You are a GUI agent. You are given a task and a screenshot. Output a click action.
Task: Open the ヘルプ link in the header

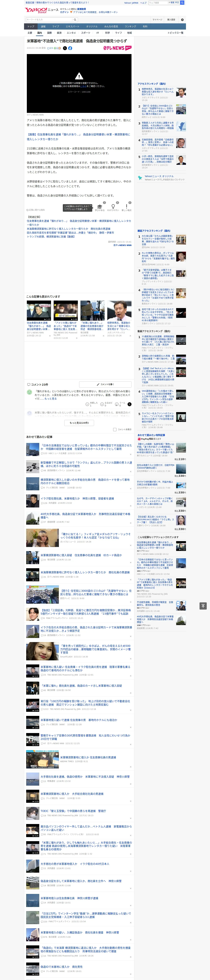coord(143,3)
